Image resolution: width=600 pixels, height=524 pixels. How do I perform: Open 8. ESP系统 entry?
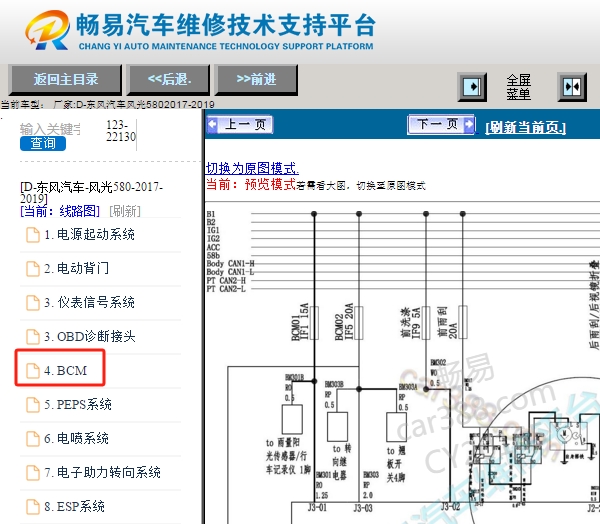tap(74, 507)
